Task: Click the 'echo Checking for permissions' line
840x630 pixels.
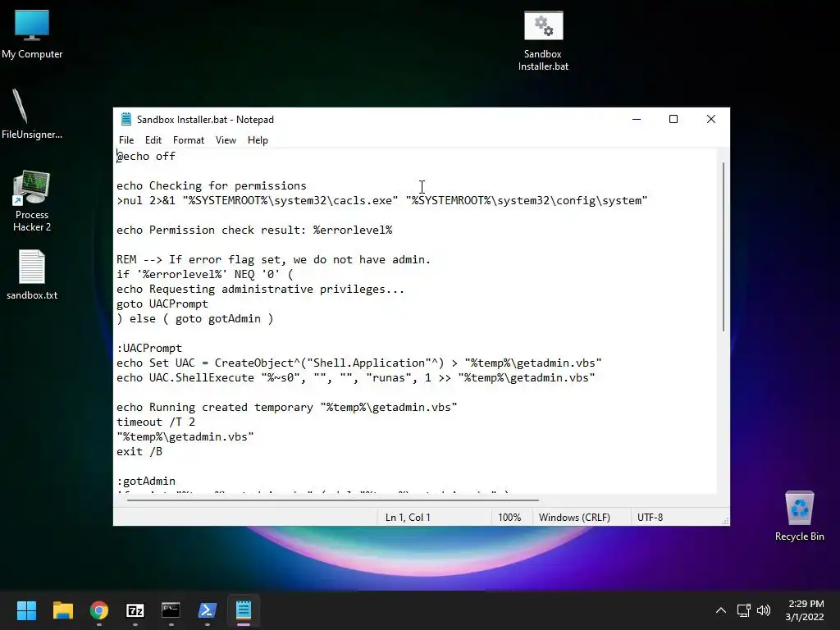Action: click(x=212, y=185)
